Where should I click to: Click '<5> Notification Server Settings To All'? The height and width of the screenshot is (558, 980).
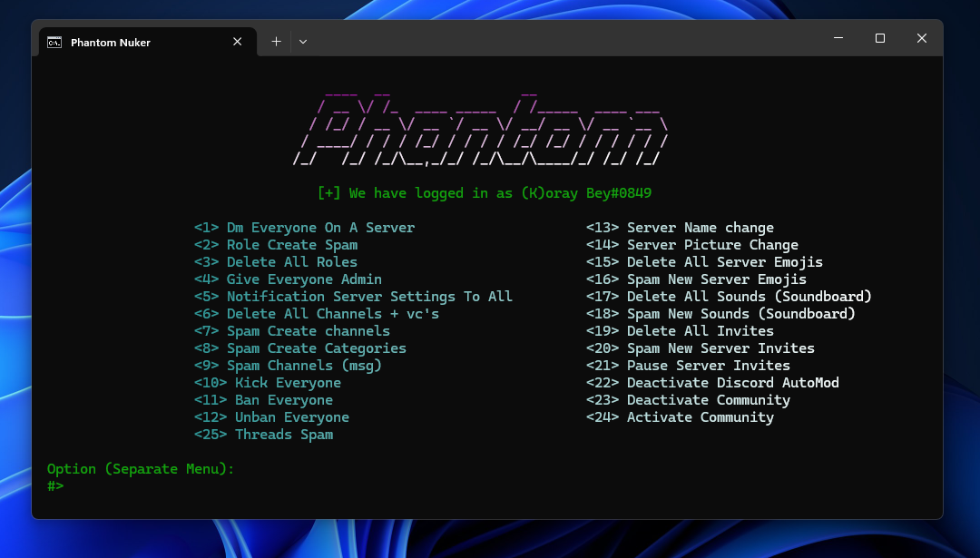[x=353, y=296]
